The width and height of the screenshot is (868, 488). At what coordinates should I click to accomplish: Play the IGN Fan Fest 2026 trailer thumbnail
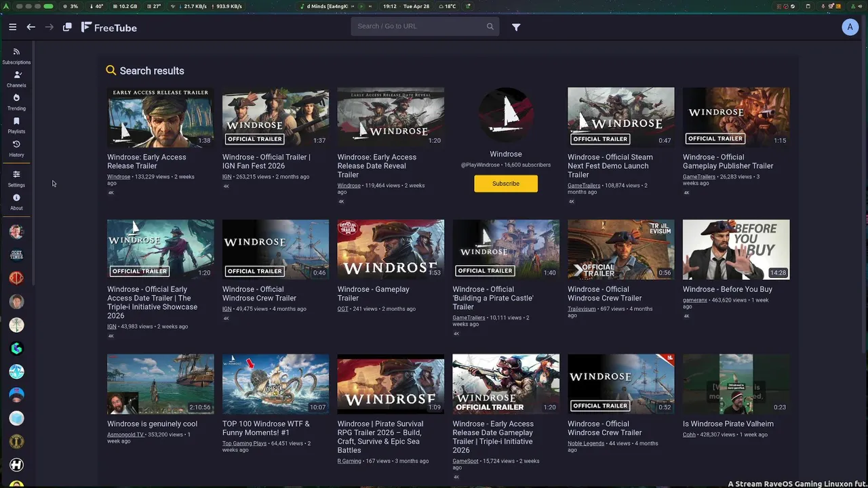[x=275, y=117]
